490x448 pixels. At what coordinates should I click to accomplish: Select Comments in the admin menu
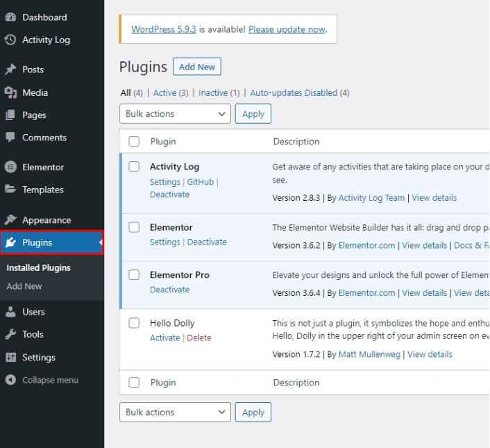pos(44,138)
